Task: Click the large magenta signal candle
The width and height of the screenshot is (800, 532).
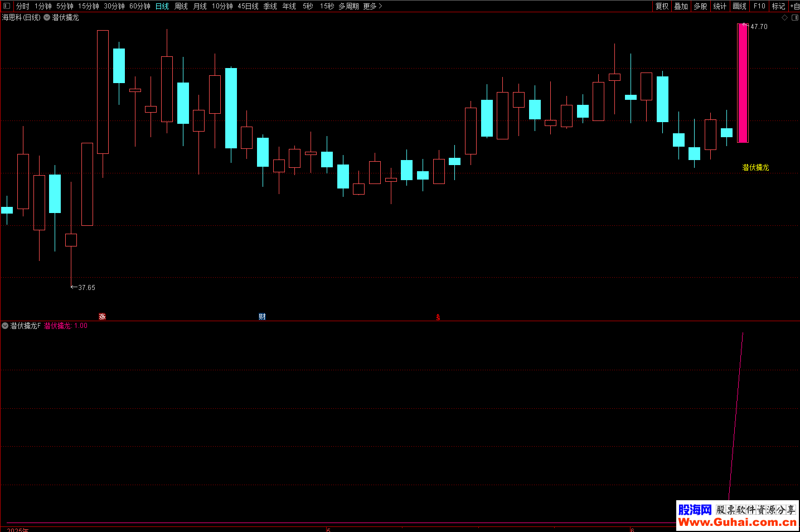Action: pos(743,83)
